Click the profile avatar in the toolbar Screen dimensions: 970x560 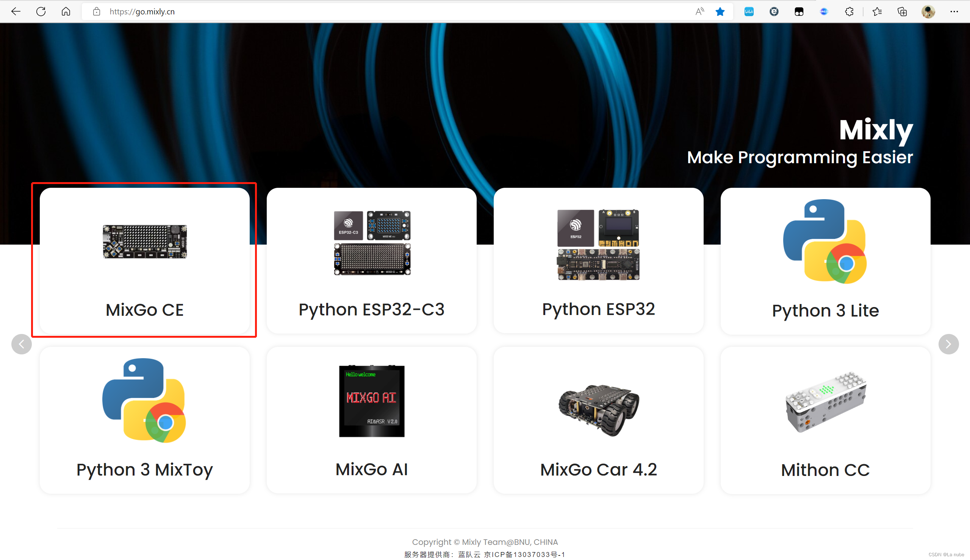click(928, 12)
